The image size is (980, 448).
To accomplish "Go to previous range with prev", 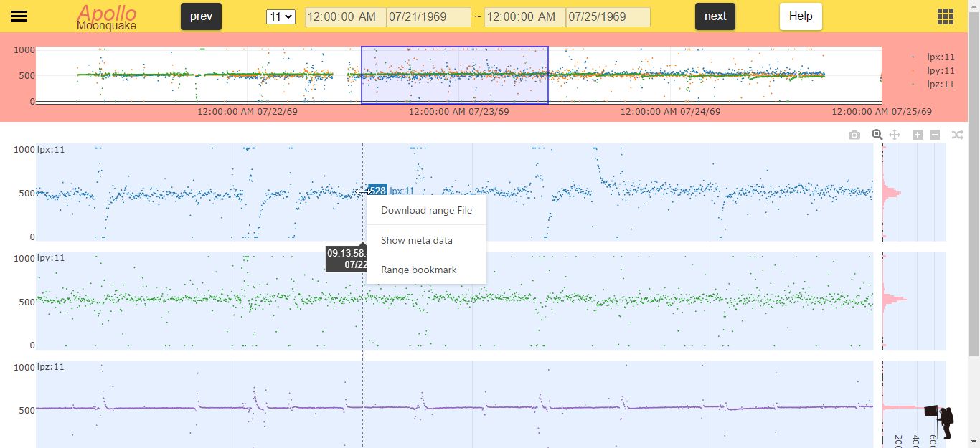I will click(x=201, y=16).
